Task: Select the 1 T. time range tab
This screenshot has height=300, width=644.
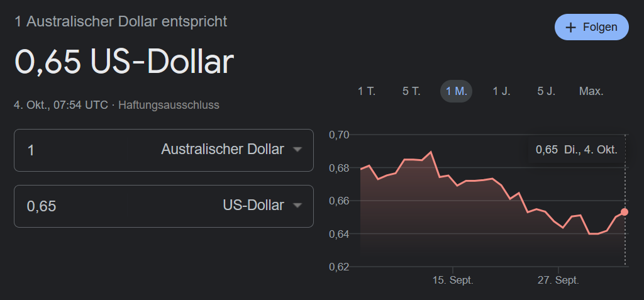Action: tap(367, 91)
